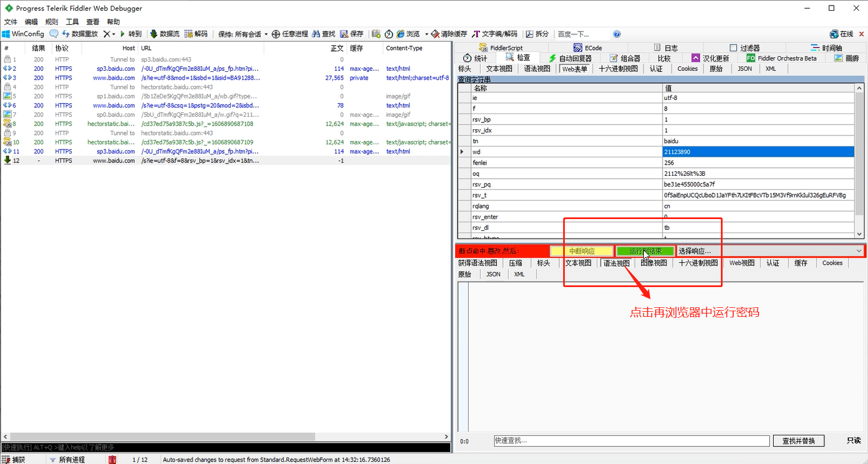This screenshot has height=464, width=868.
Task: Switch to the 时间轴 timeline tab
Action: click(826, 48)
